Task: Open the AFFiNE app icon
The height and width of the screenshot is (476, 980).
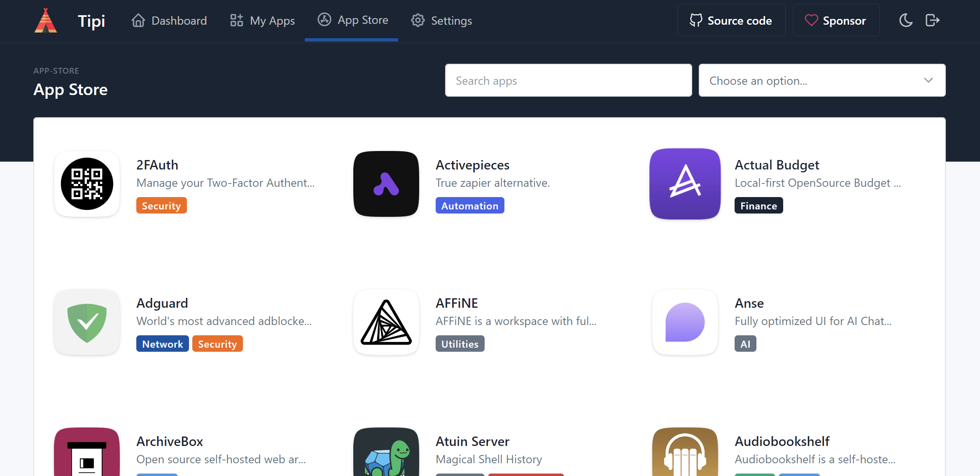Action: click(386, 322)
